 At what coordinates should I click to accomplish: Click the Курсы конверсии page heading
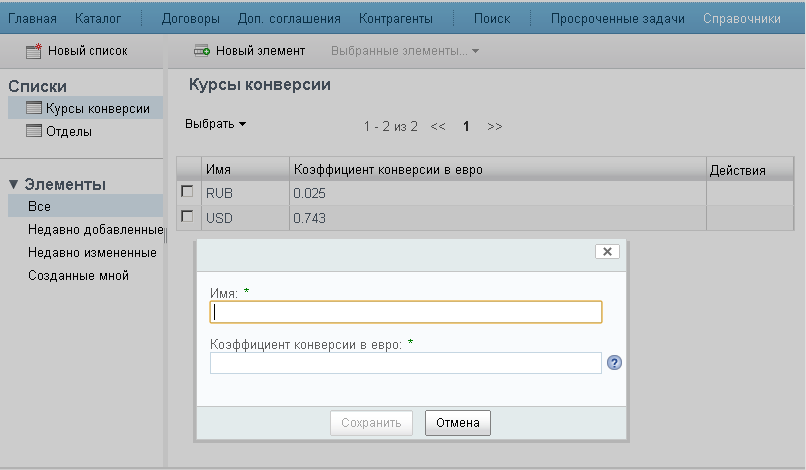tap(260, 84)
